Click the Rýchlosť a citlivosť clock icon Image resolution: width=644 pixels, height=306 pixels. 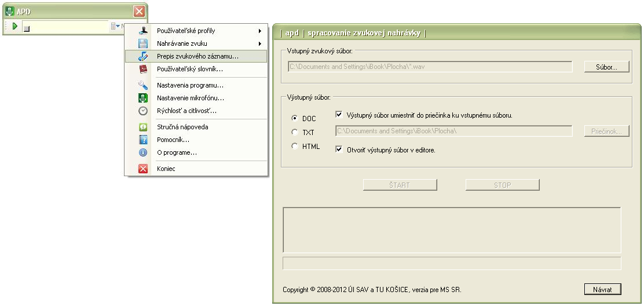143,111
